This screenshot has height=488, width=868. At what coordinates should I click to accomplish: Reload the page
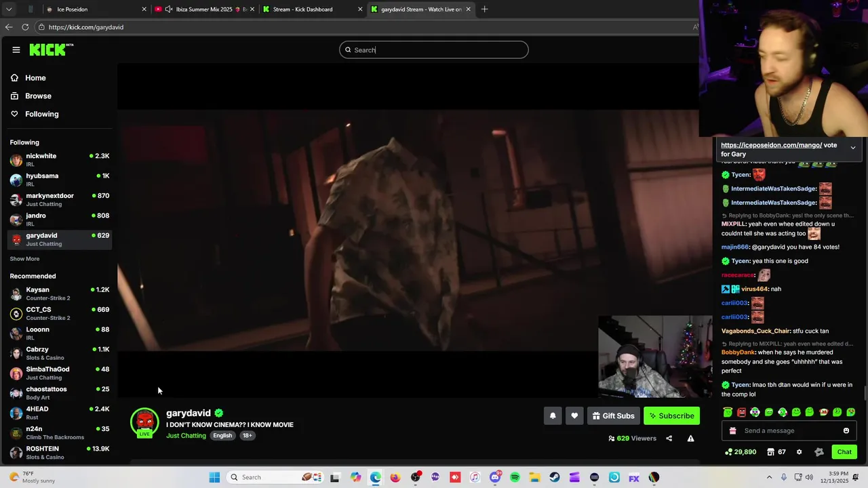pos(25,27)
